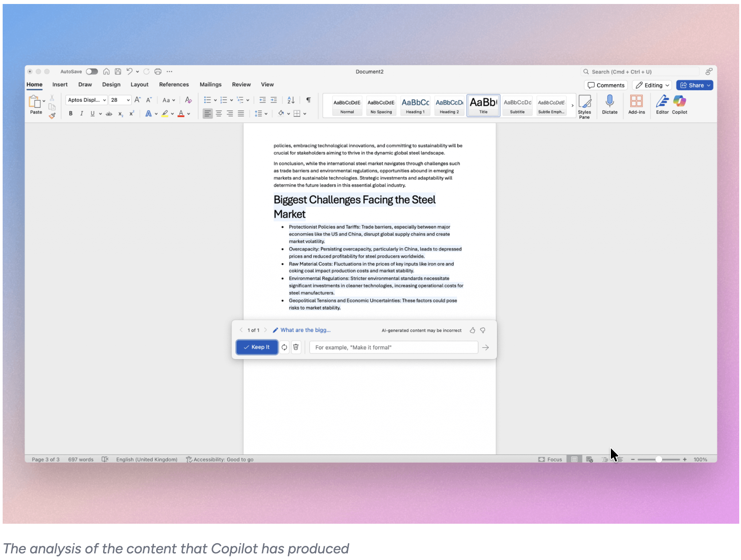741x560 pixels.
Task: Start Dictate for voice typing
Action: tap(610, 105)
